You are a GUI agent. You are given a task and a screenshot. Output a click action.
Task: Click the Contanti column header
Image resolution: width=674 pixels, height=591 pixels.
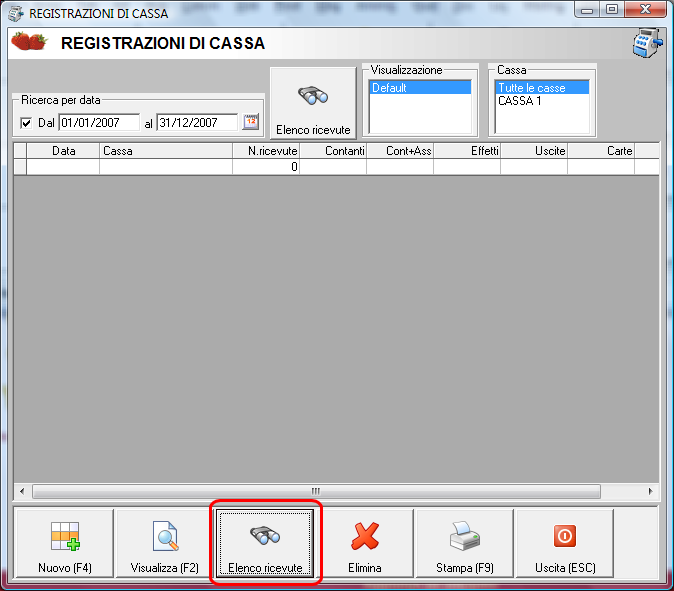(333, 151)
